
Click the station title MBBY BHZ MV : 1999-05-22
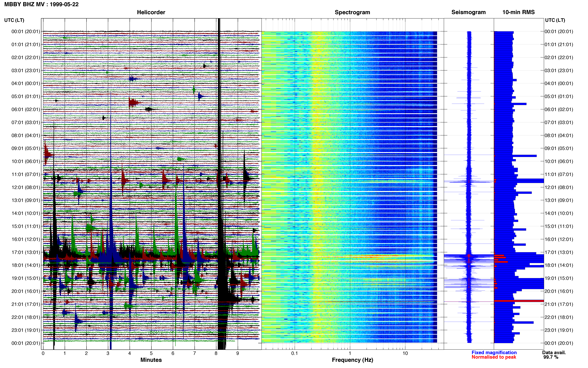[41, 4]
